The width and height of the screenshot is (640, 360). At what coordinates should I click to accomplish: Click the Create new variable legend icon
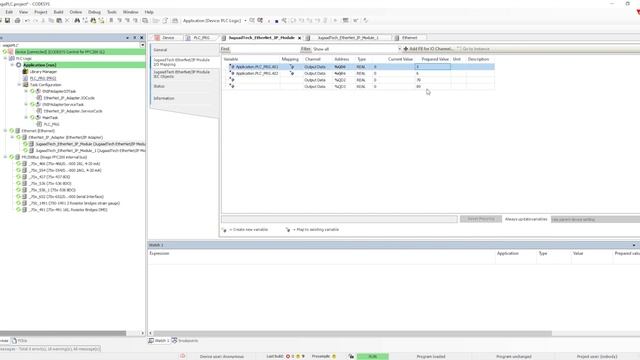pyautogui.click(x=224, y=230)
